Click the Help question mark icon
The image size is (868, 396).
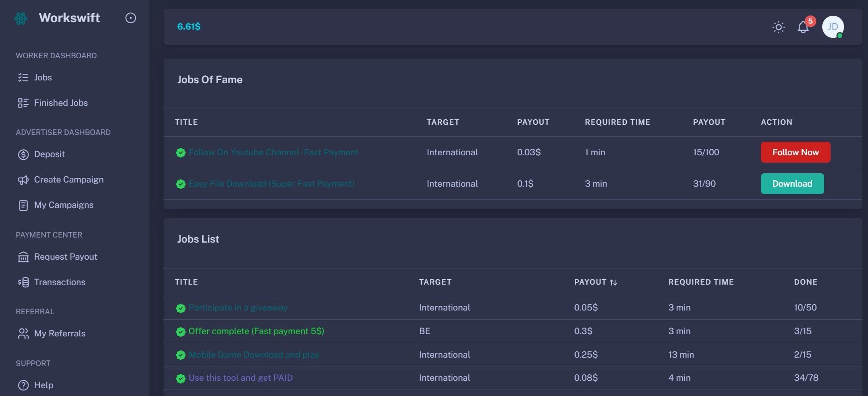23,385
